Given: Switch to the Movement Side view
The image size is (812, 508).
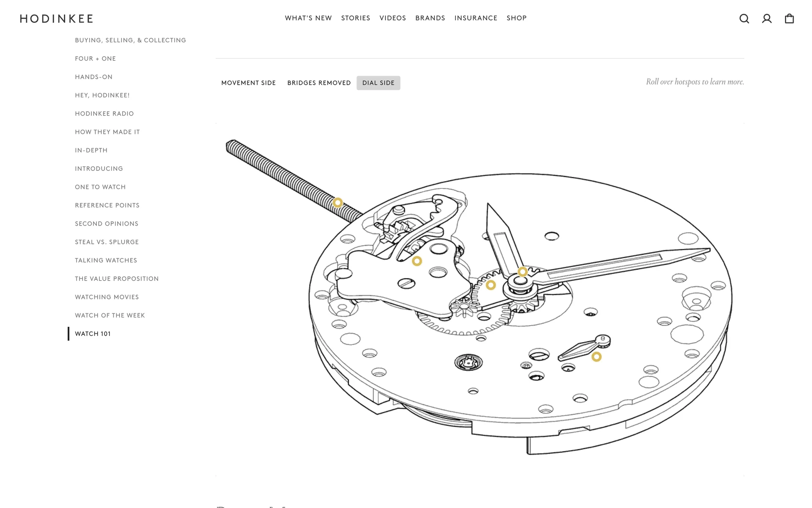Looking at the screenshot, I should [249, 83].
